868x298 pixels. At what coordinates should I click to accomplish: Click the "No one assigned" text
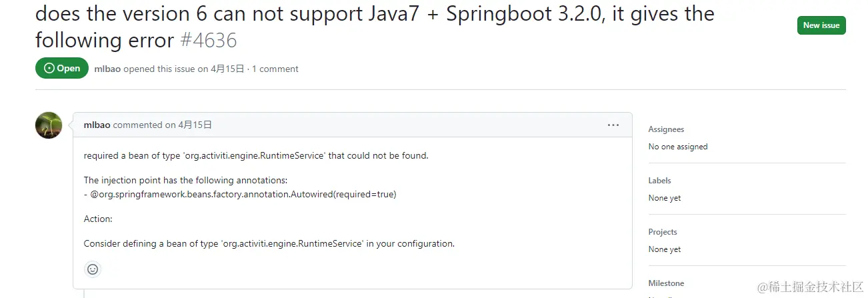click(x=678, y=147)
